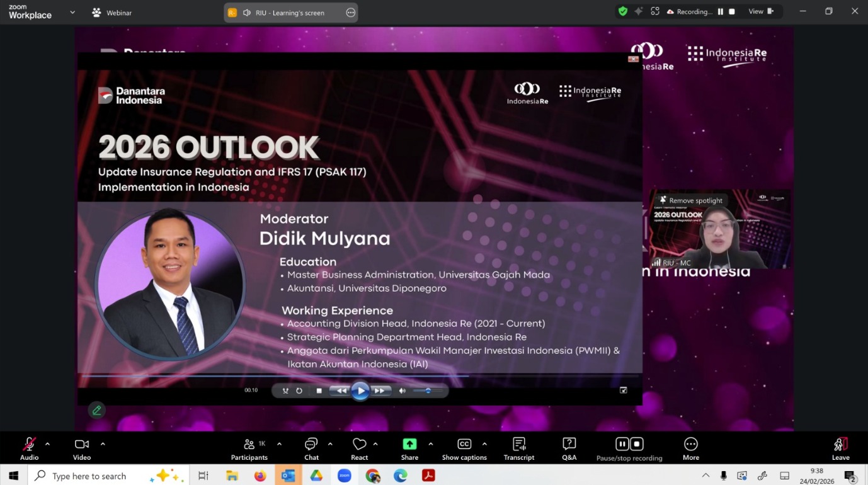Select the RIU - Learning's screen tab

290,13
